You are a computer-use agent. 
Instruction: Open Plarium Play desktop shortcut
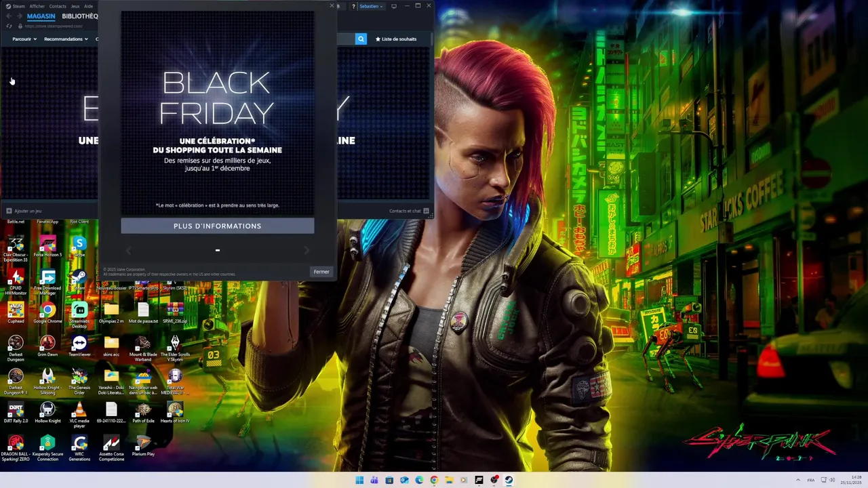[143, 446]
